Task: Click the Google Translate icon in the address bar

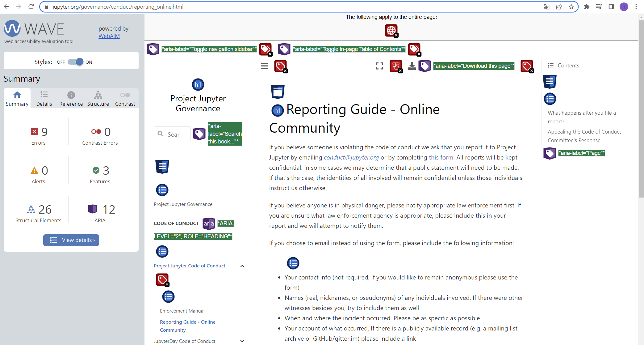Action: click(546, 6)
